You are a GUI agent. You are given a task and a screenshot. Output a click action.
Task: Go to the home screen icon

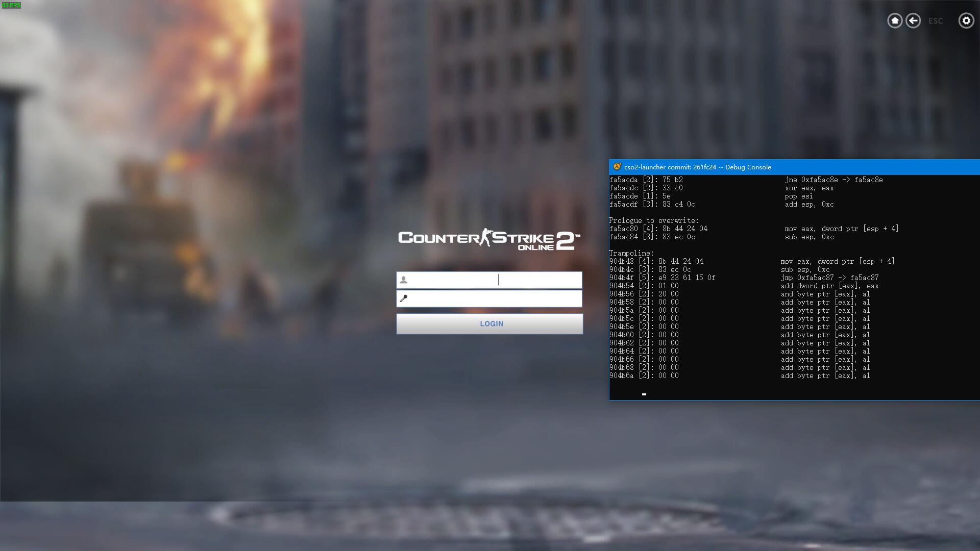[x=895, y=20]
